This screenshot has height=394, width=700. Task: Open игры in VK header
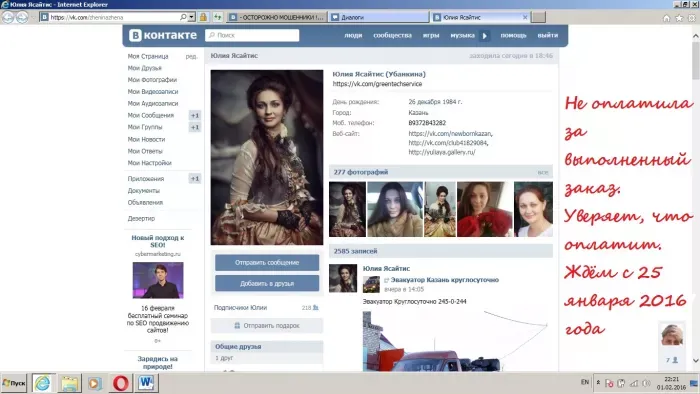[431, 35]
